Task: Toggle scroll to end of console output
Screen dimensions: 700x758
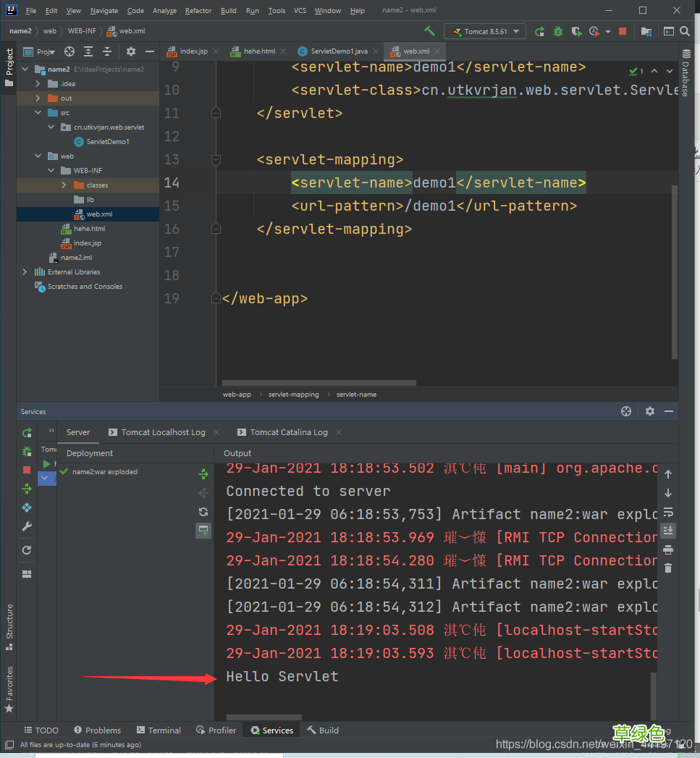Action: 668,531
